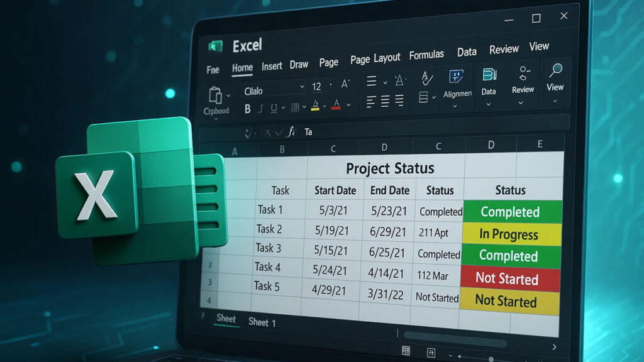This screenshot has width=644, height=362.
Task: Open the Review ribbon tab
Action: coord(503,49)
